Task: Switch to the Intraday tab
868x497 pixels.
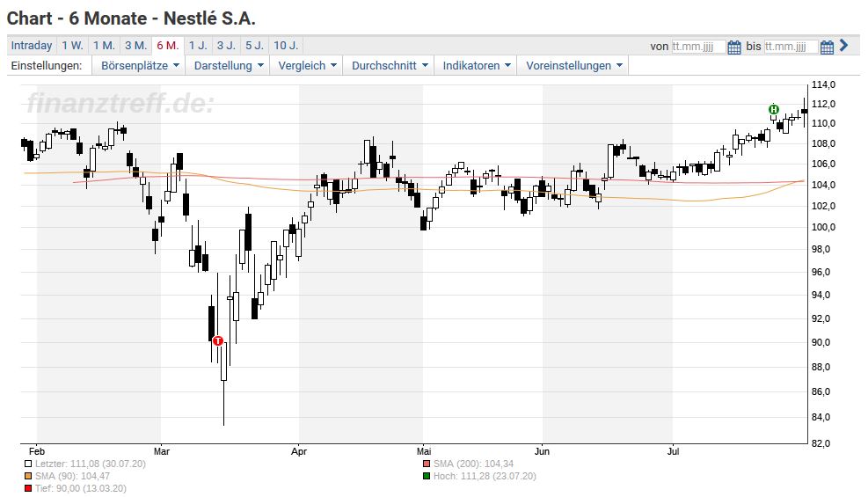Action: click(32, 46)
